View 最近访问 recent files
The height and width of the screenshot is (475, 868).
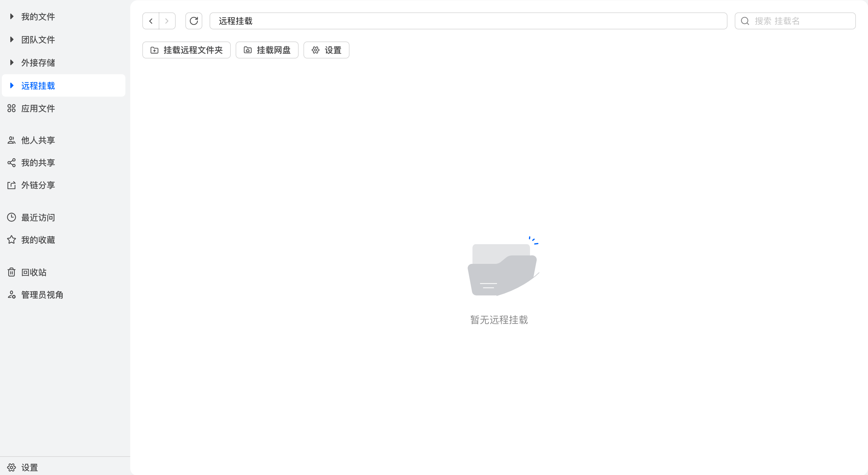click(x=38, y=217)
